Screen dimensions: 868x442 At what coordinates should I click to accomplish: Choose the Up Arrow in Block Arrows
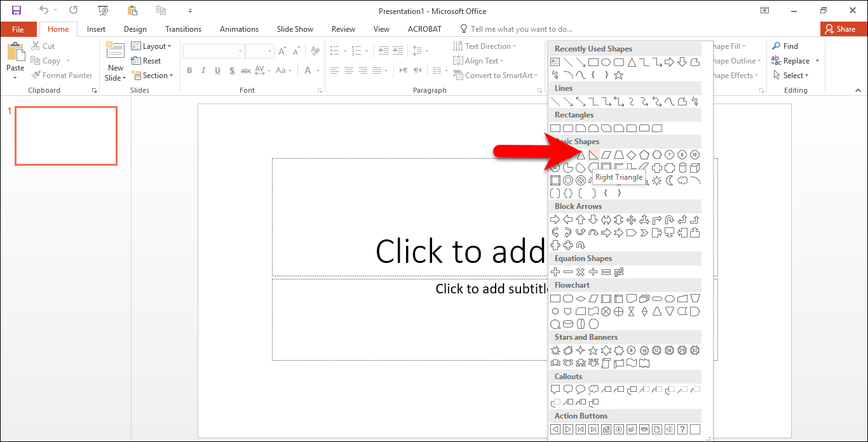click(x=581, y=220)
